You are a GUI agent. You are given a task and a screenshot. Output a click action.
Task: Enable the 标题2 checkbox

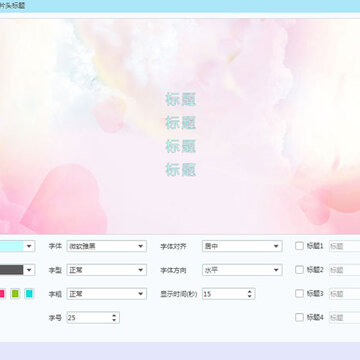click(x=299, y=270)
